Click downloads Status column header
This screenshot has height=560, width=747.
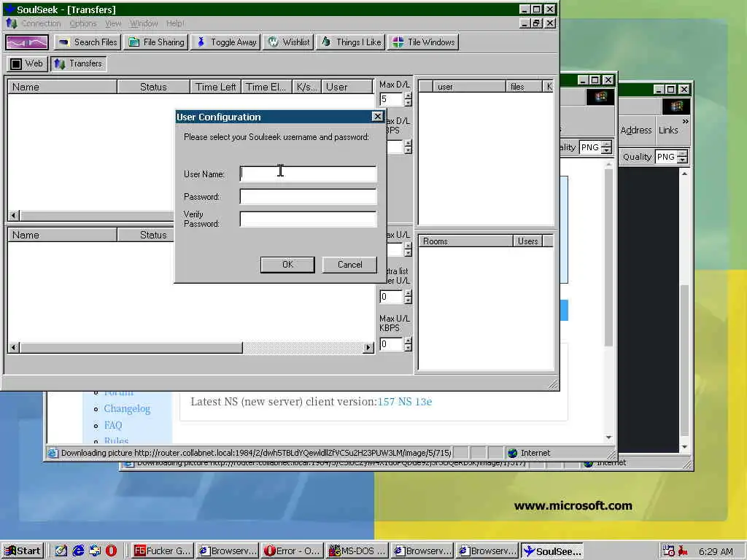[153, 87]
